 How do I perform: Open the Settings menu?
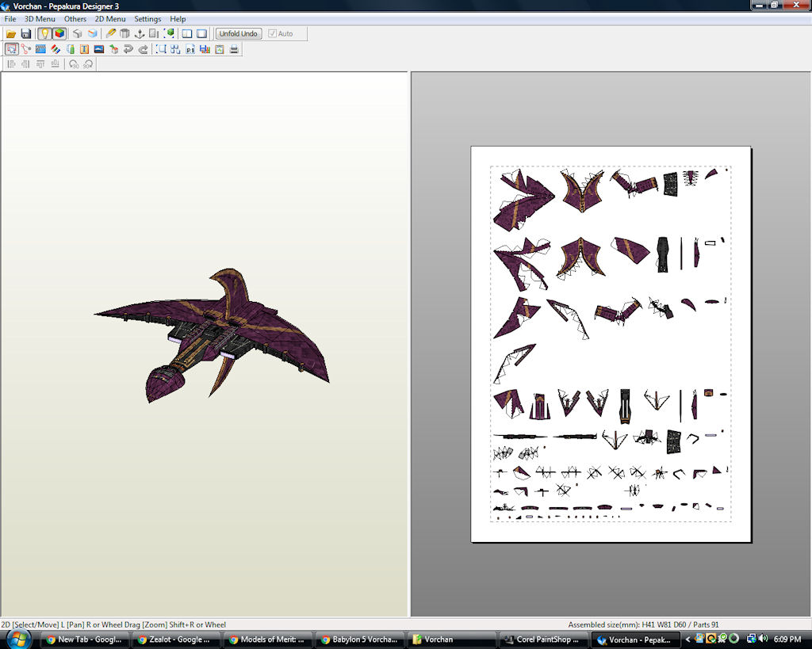[x=147, y=19]
